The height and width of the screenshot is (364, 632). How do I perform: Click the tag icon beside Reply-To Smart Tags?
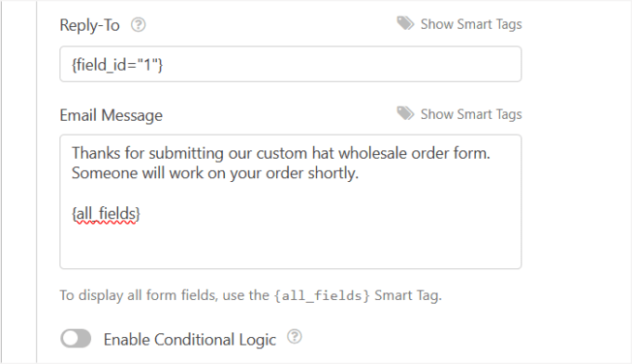point(405,23)
